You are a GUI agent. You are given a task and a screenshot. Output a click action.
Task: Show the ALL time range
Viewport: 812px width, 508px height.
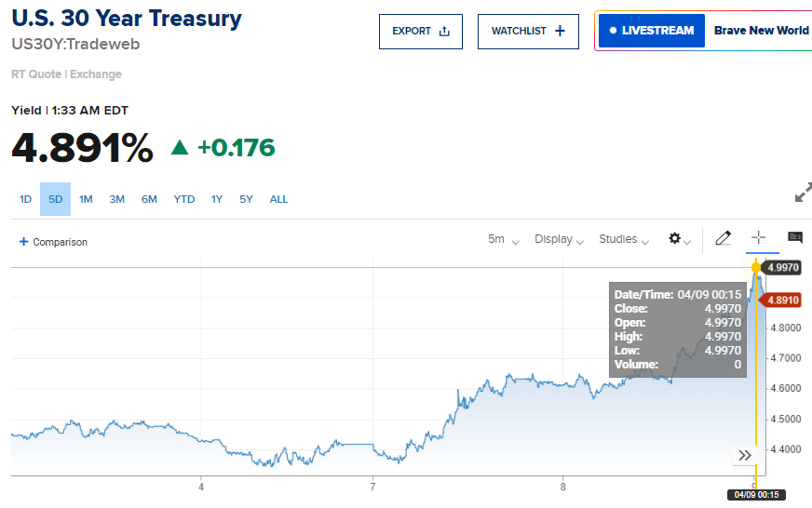278,199
